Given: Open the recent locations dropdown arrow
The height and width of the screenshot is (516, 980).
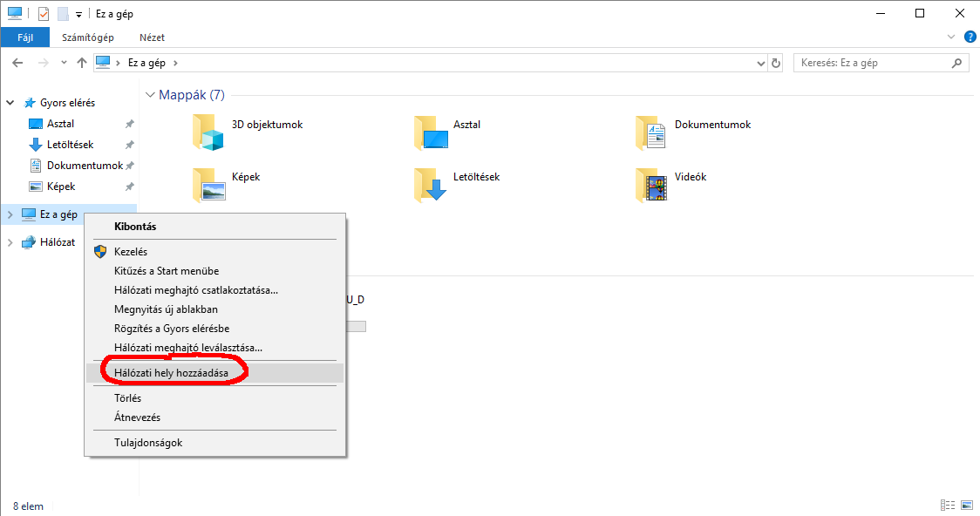Looking at the screenshot, I should click(x=64, y=63).
